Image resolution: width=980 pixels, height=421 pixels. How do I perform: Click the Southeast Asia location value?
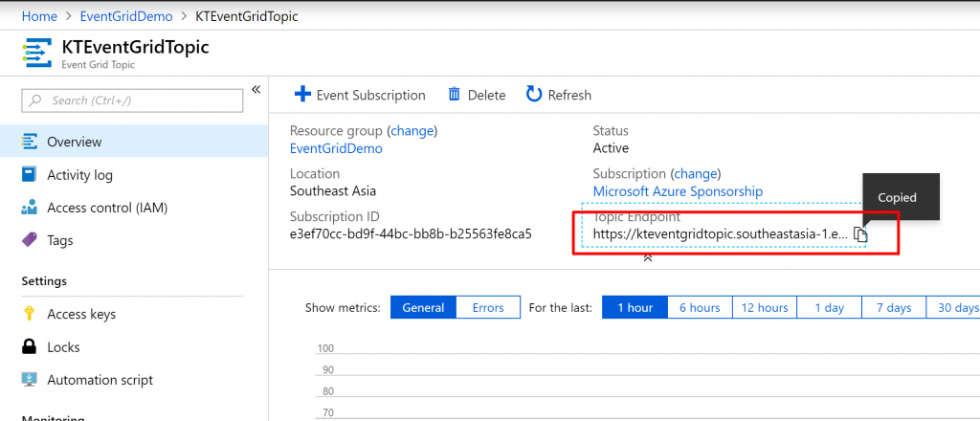[x=333, y=191]
